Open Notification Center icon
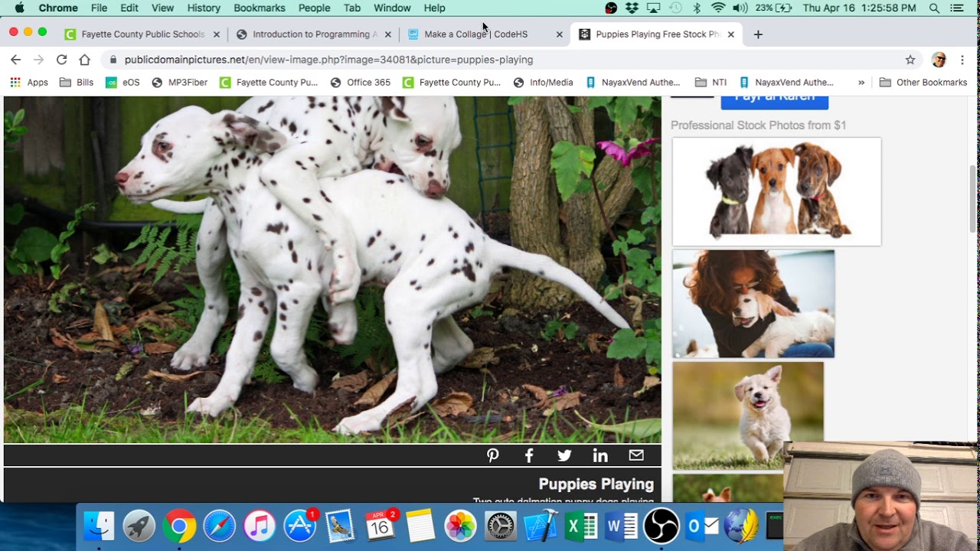The image size is (980, 551). pos(957,8)
